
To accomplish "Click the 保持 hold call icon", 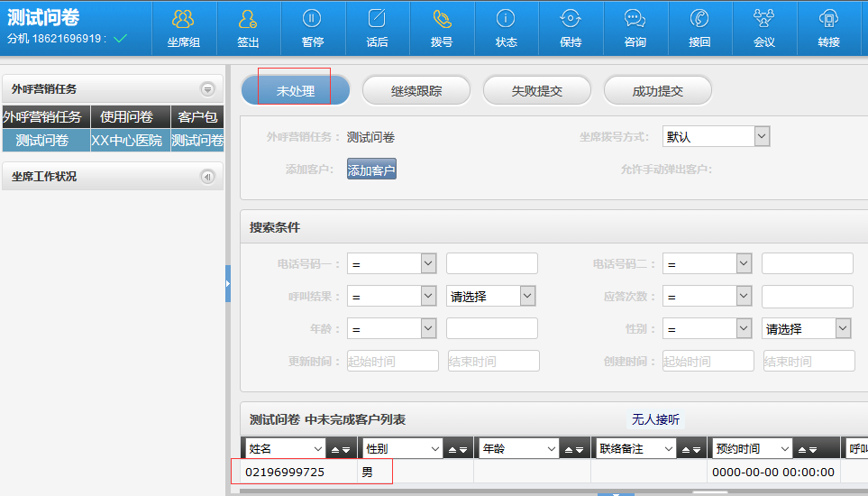I will [x=571, y=19].
